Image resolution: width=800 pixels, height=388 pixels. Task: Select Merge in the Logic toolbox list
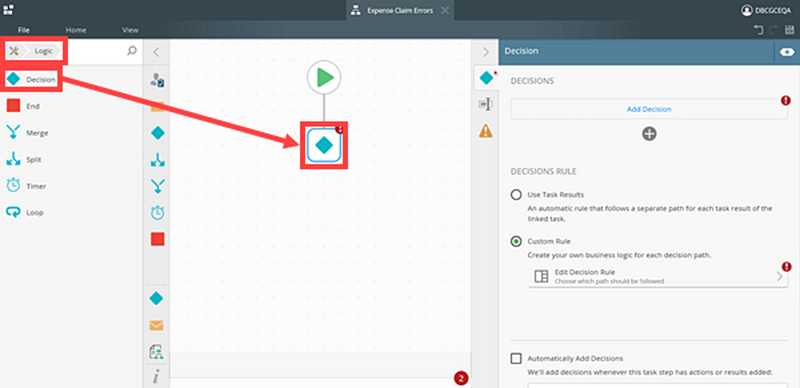pos(28,133)
